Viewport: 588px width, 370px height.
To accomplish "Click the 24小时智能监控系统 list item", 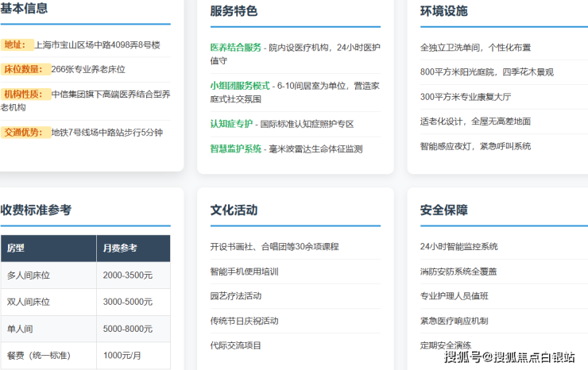I will pyautogui.click(x=458, y=246).
